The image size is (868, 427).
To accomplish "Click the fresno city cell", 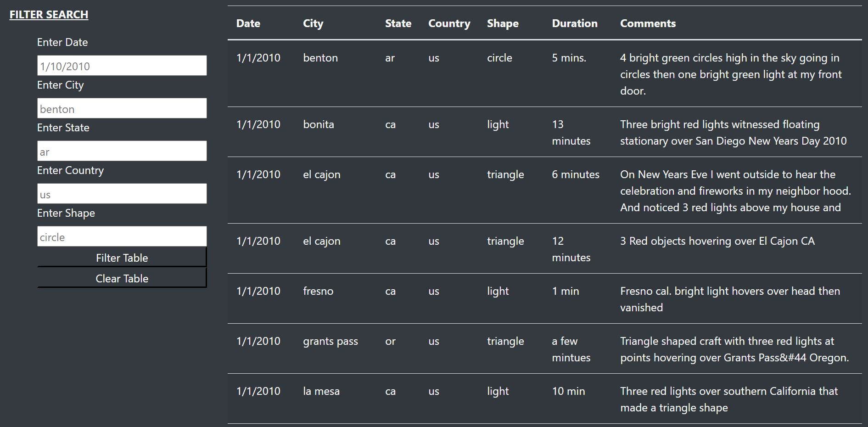I will (318, 291).
